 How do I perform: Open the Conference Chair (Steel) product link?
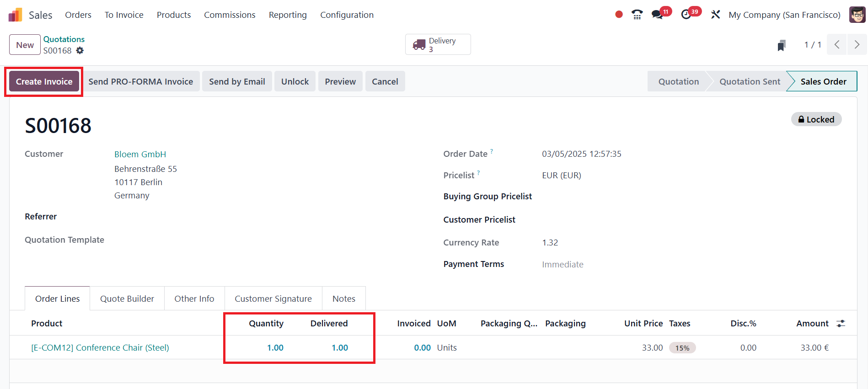point(100,348)
